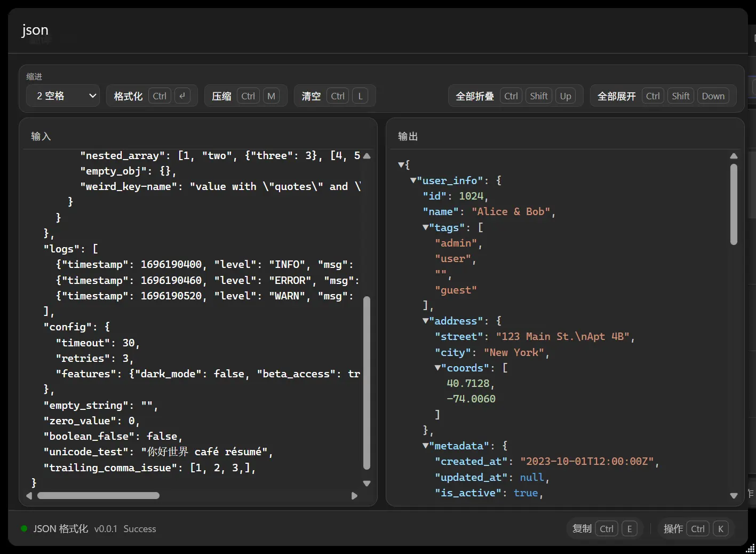This screenshot has width=756, height=554.
Task: Click the "trailing_comma_issue" line in input
Action: [x=149, y=468]
